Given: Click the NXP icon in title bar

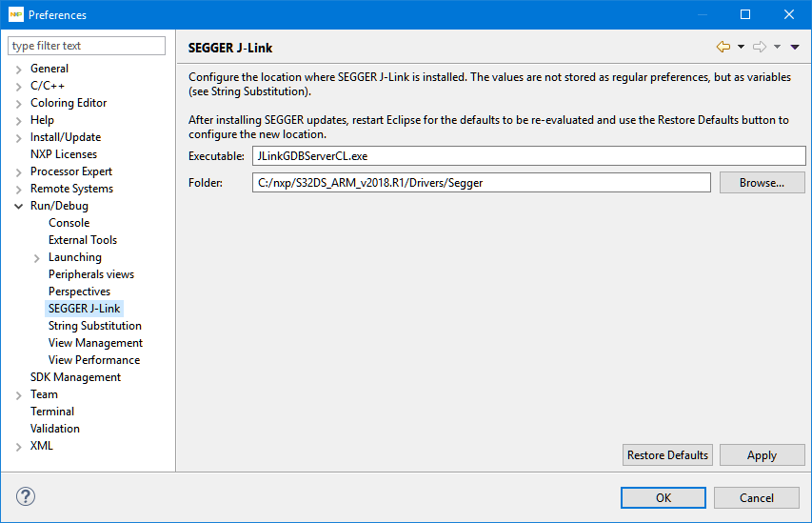Looking at the screenshot, I should 15,14.
